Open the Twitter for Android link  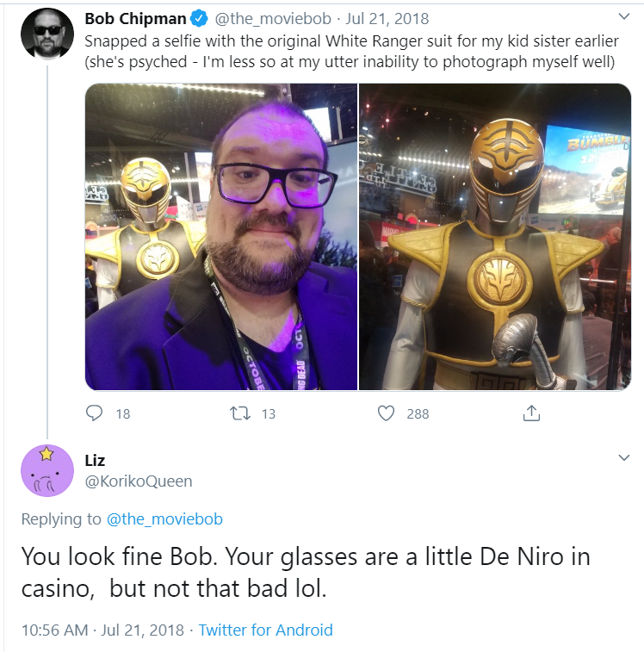coord(266,630)
